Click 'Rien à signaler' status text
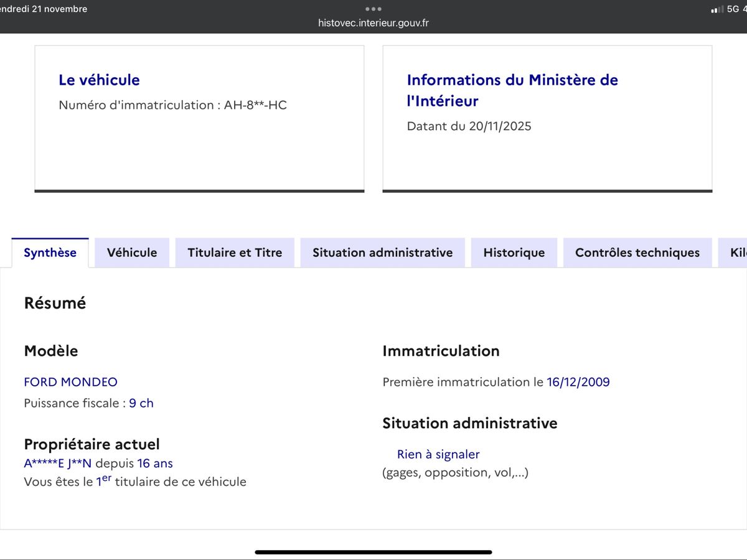Image resolution: width=747 pixels, height=560 pixels. (x=438, y=455)
